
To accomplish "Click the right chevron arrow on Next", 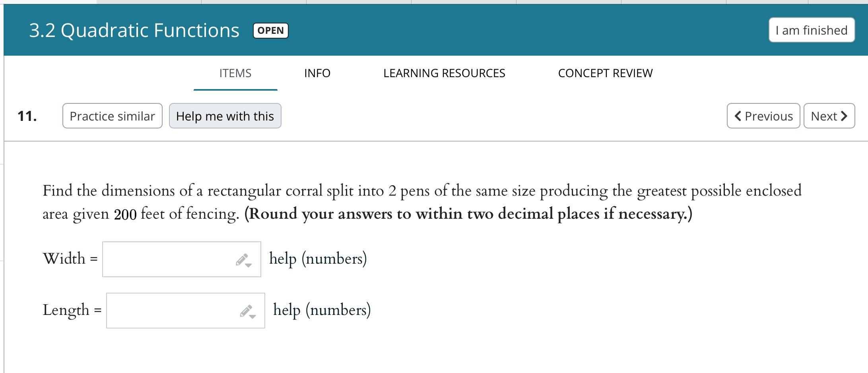I will [845, 116].
